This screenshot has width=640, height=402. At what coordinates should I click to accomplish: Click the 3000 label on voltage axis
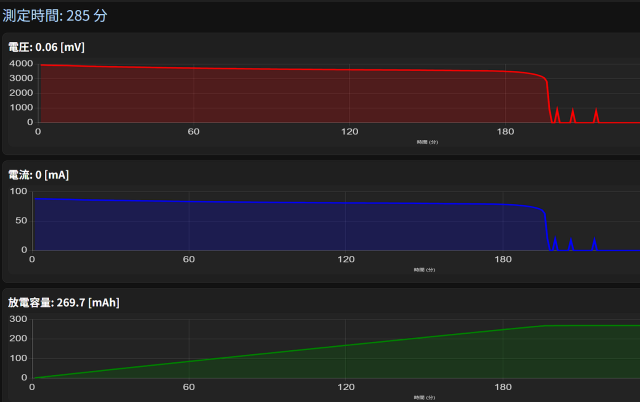click(21, 78)
